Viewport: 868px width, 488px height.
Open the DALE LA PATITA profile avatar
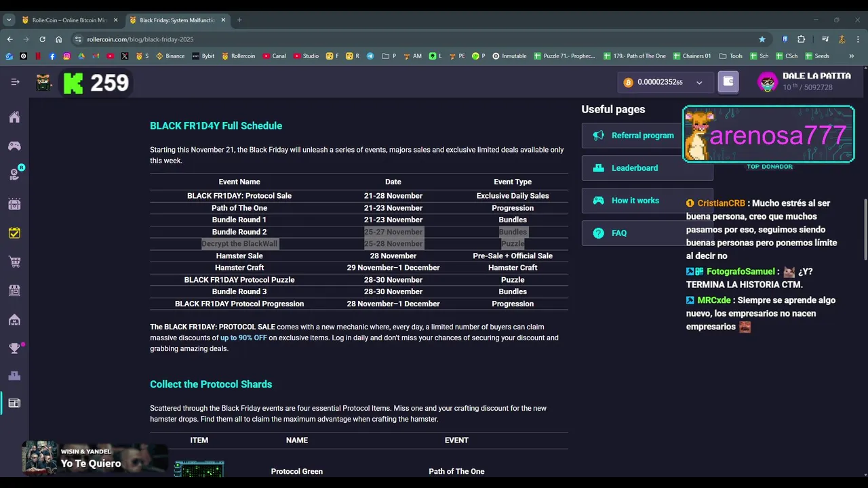pyautogui.click(x=767, y=82)
